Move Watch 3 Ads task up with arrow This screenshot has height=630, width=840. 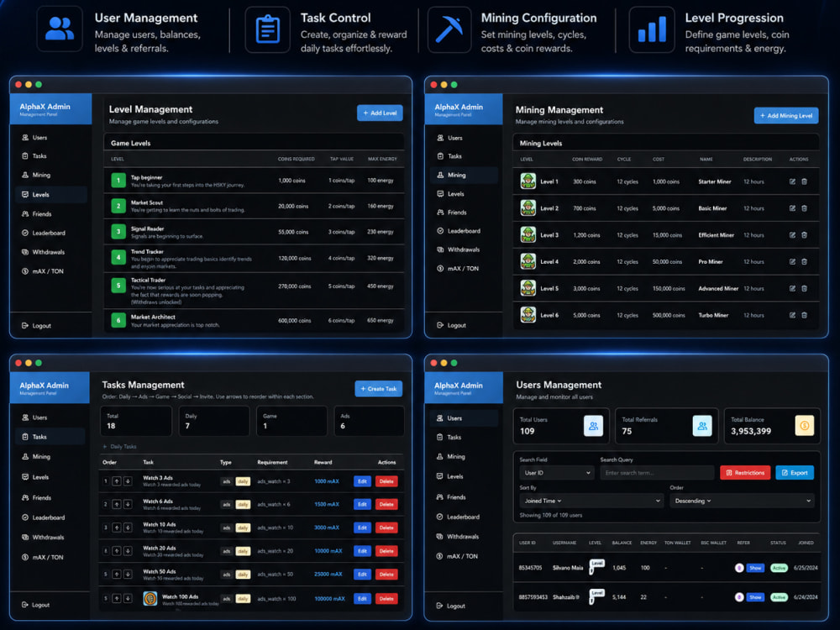coord(116,481)
